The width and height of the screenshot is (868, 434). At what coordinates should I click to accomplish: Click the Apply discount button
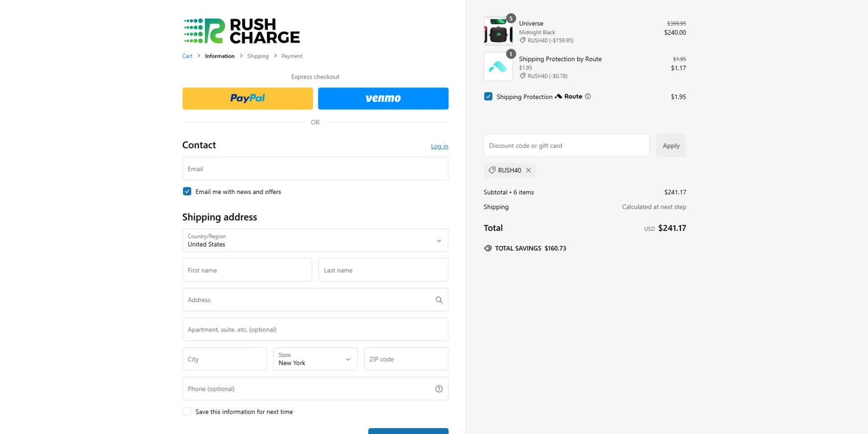[671, 145]
